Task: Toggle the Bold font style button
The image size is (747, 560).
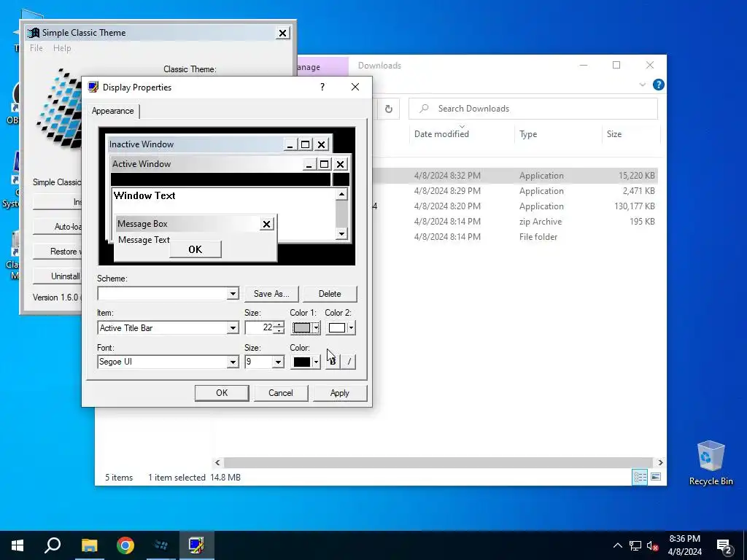Action: pos(333,362)
